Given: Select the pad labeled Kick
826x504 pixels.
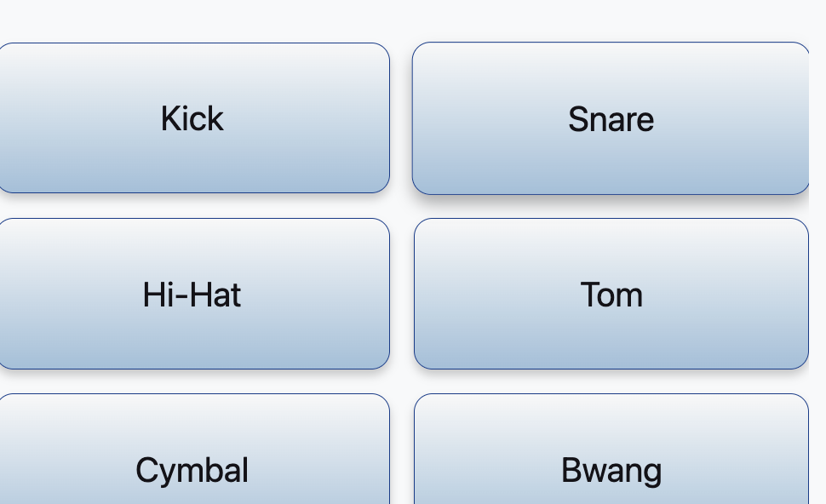Looking at the screenshot, I should click(192, 118).
